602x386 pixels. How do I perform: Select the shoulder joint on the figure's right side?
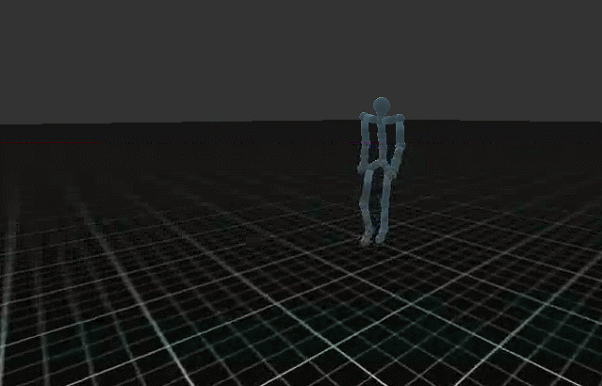click(400, 118)
